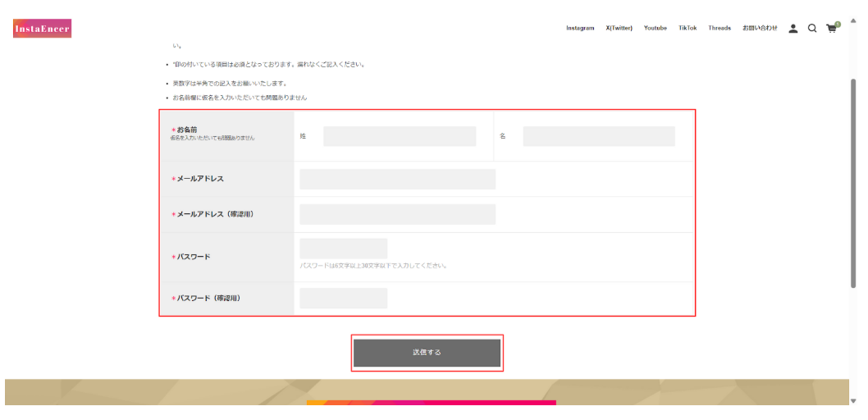Image resolution: width=868 pixels, height=420 pixels.
Task: Open the TikTok navigation item
Action: click(x=688, y=29)
